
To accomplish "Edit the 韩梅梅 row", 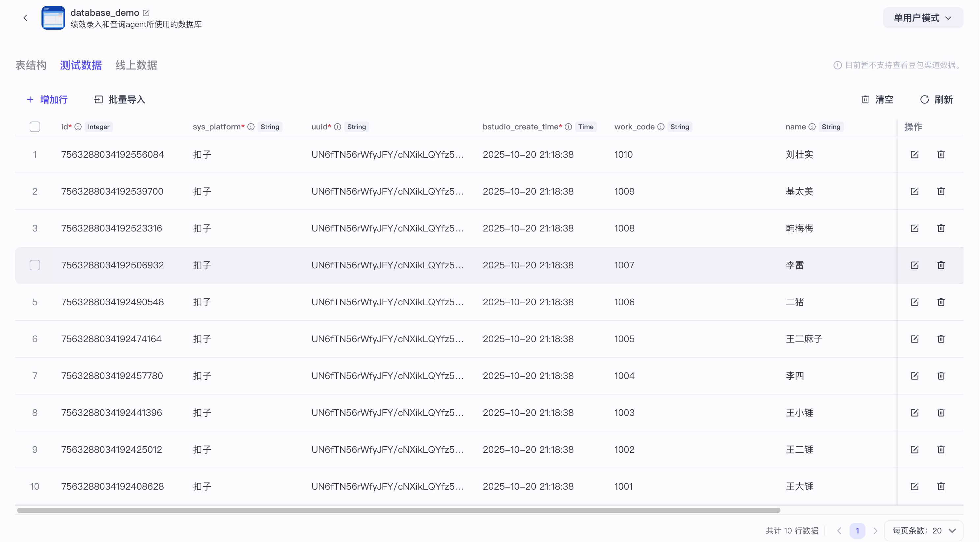I will coord(914,228).
